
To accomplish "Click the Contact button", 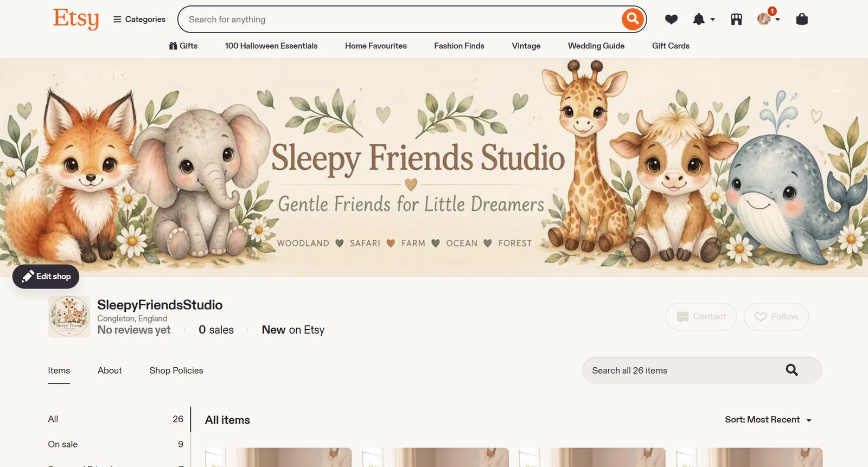I will point(701,317).
